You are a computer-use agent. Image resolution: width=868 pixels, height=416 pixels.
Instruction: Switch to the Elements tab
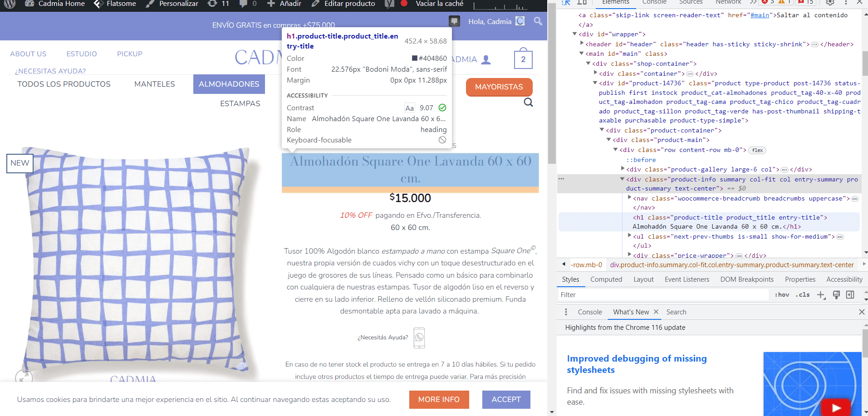tap(615, 2)
